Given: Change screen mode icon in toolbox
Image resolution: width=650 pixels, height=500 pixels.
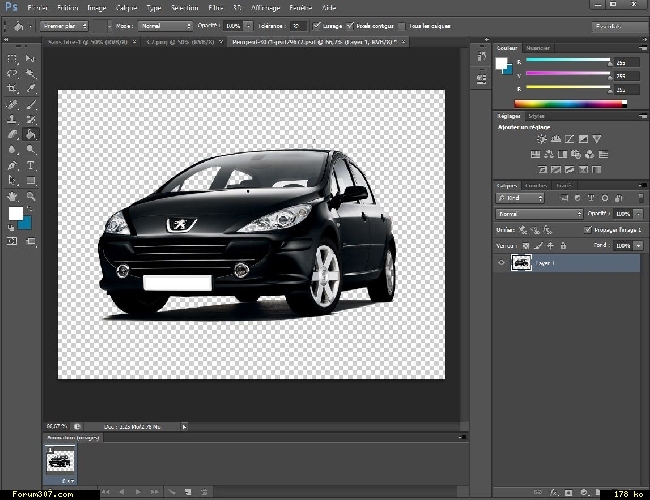Looking at the screenshot, I should [30, 241].
